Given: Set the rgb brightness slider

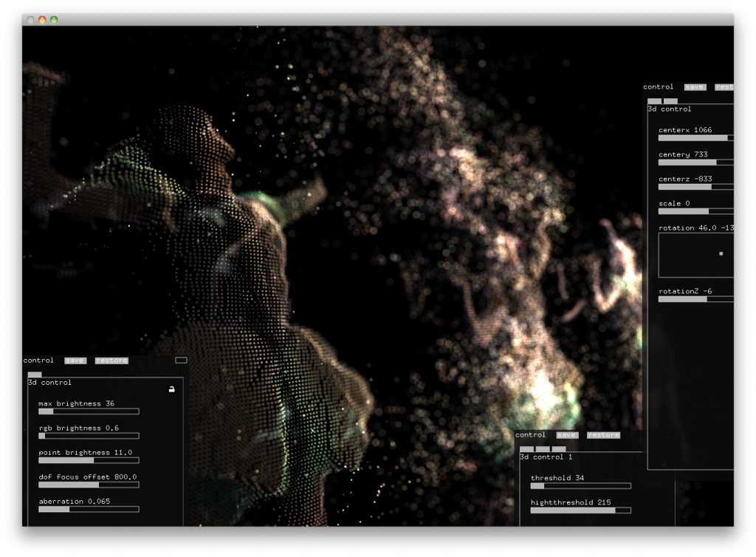Looking at the screenshot, I should click(89, 436).
